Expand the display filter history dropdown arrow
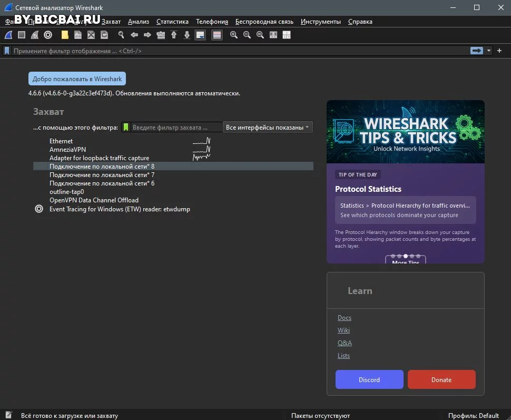Viewport: 511px width, 420px height. pyautogui.click(x=488, y=51)
